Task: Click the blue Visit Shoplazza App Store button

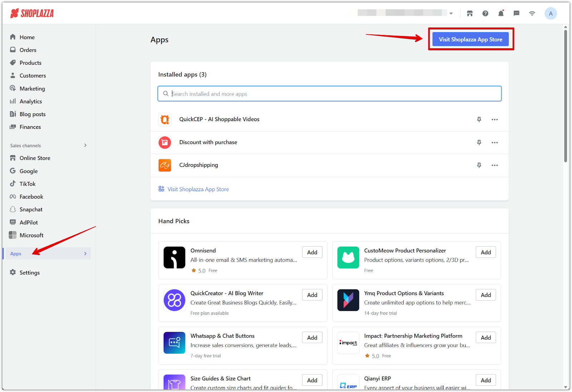Action: (x=470, y=39)
